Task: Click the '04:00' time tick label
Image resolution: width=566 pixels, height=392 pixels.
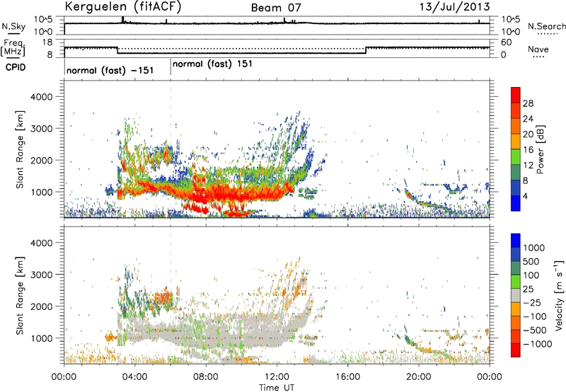Action: coord(135,377)
